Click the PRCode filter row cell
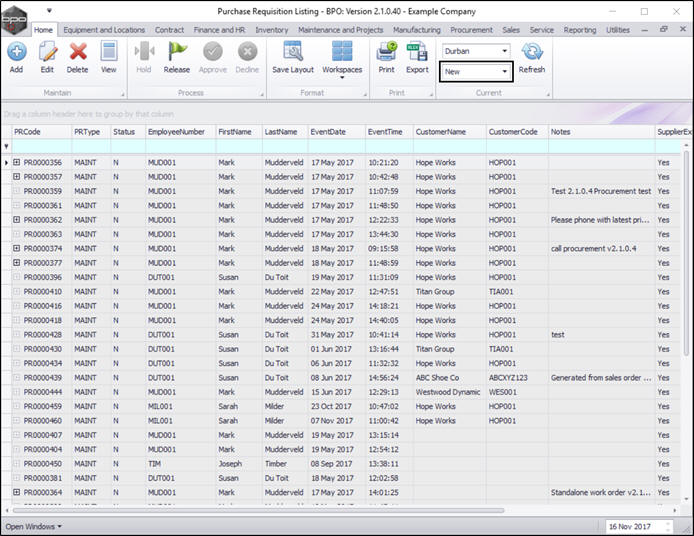 40,146
